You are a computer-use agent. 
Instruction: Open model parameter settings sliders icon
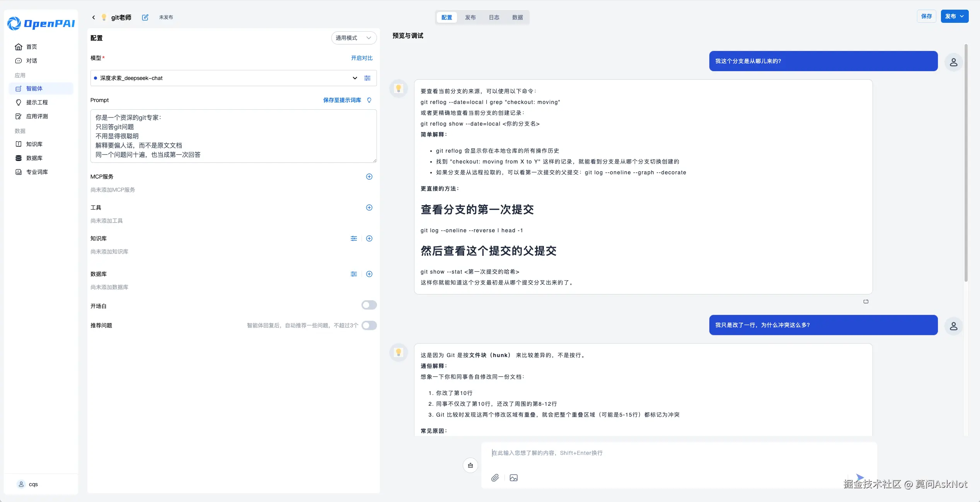click(367, 78)
